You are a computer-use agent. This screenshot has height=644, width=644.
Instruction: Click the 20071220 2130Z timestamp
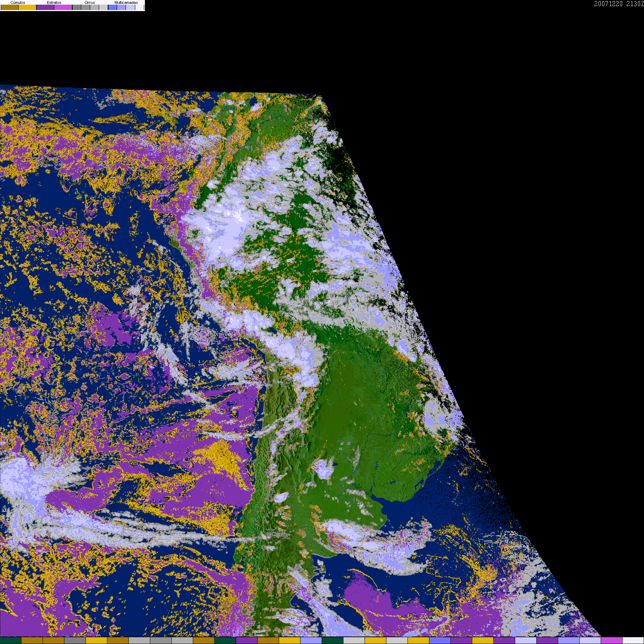point(619,4)
